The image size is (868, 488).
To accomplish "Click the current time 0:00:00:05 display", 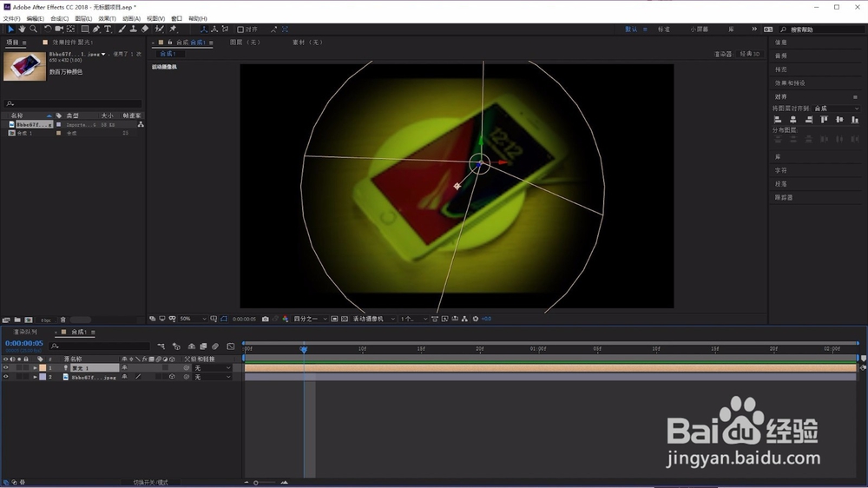I will [x=23, y=344].
